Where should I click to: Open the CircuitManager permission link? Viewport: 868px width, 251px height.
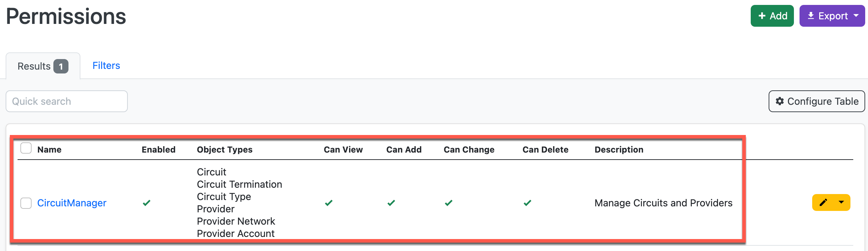pyautogui.click(x=72, y=203)
